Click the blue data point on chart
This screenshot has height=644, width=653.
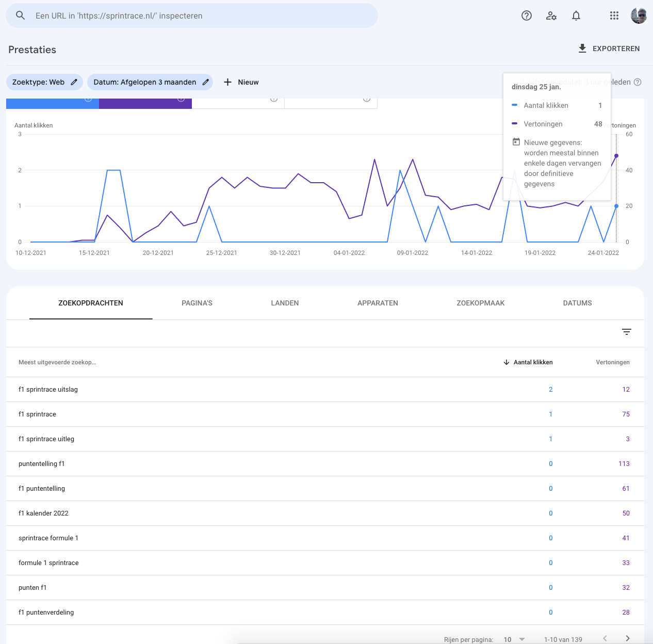click(x=616, y=206)
